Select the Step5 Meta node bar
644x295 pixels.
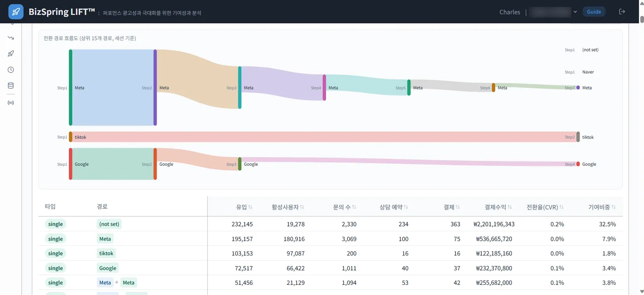409,87
